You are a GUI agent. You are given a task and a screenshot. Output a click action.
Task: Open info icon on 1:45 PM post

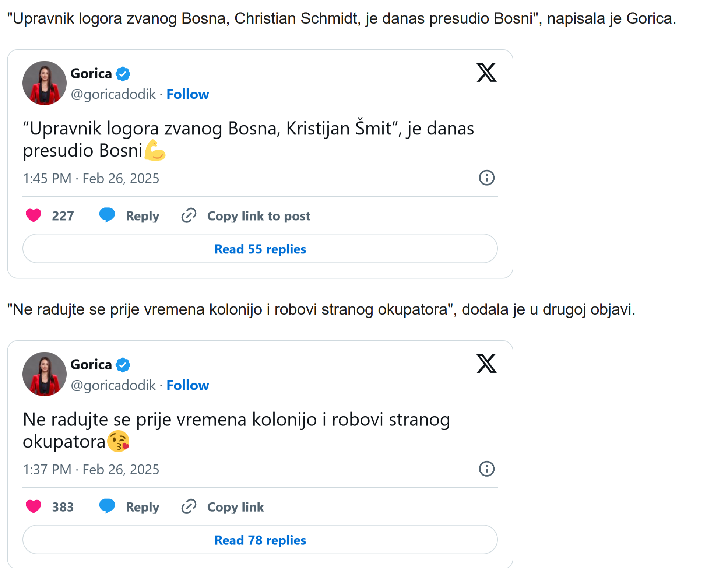coord(486,178)
